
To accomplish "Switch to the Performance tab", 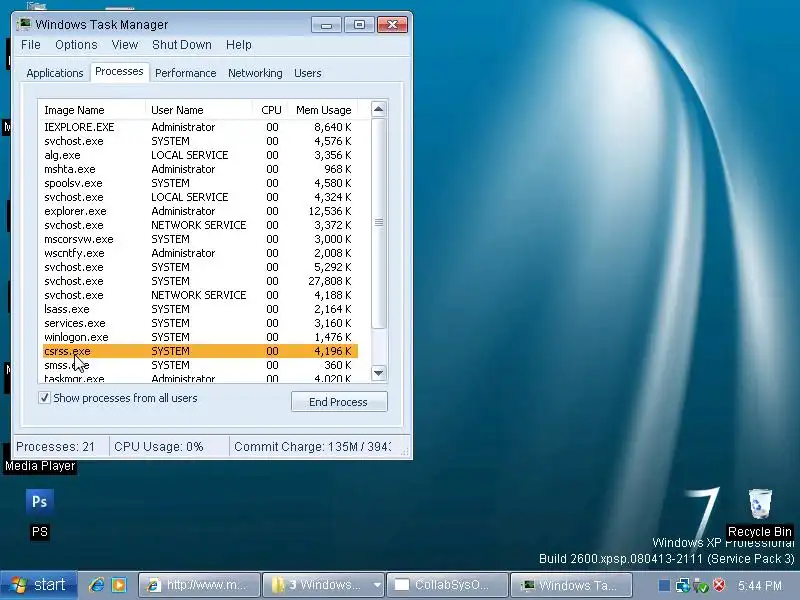I will 186,73.
